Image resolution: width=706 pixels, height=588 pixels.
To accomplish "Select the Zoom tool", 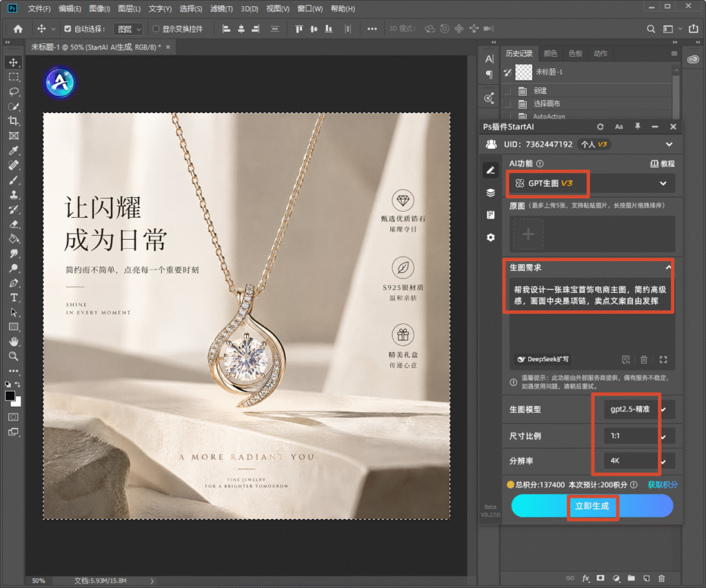I will click(x=14, y=356).
